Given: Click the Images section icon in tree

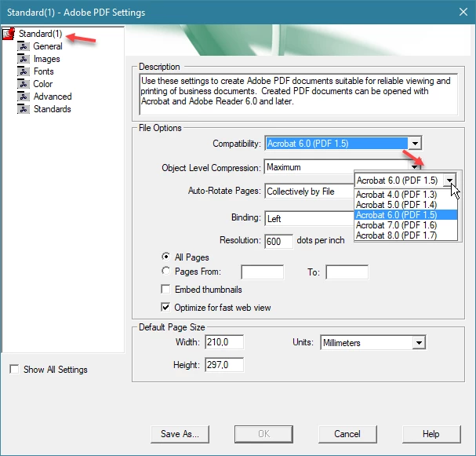Looking at the screenshot, I should 24,59.
